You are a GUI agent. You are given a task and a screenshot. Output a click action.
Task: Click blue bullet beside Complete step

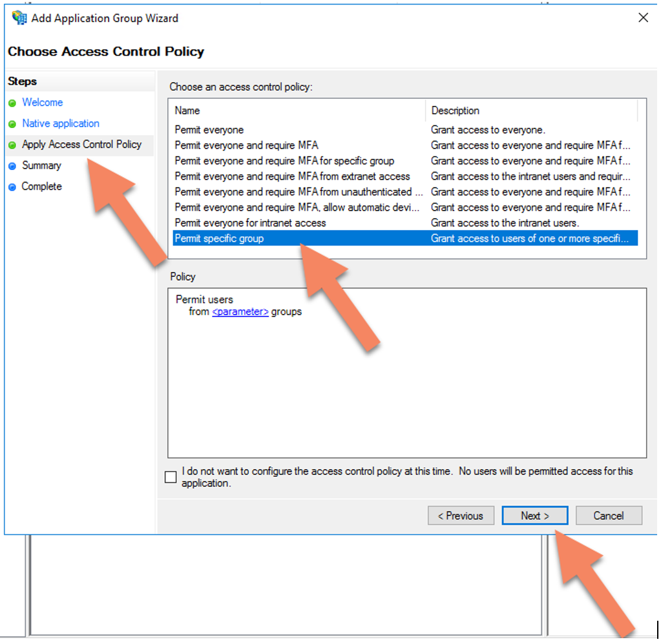coord(12,187)
